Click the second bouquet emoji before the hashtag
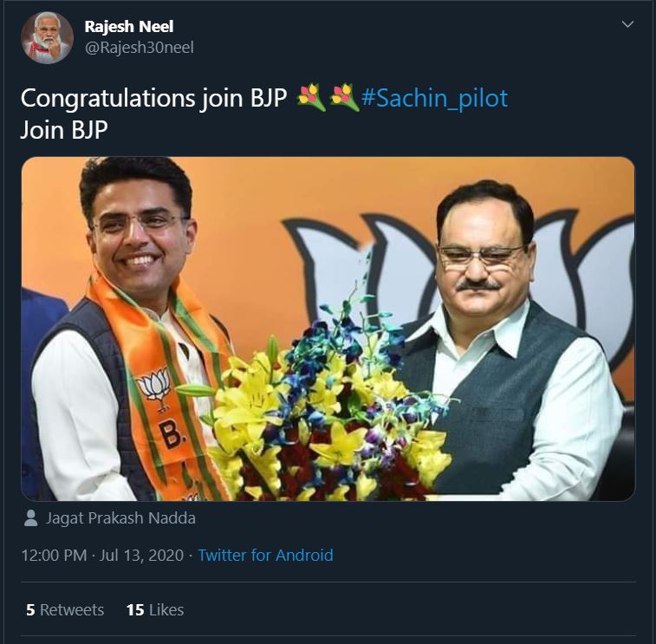This screenshot has height=644, width=656. (x=343, y=98)
